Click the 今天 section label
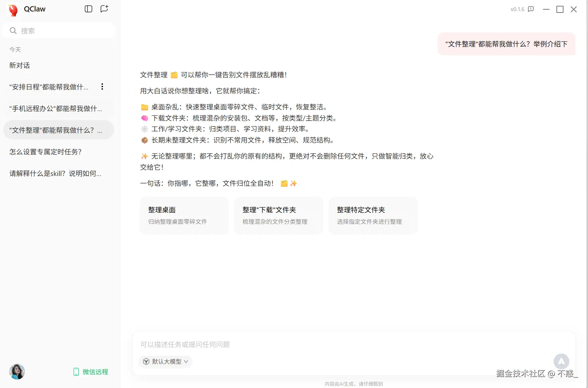 (x=15, y=49)
